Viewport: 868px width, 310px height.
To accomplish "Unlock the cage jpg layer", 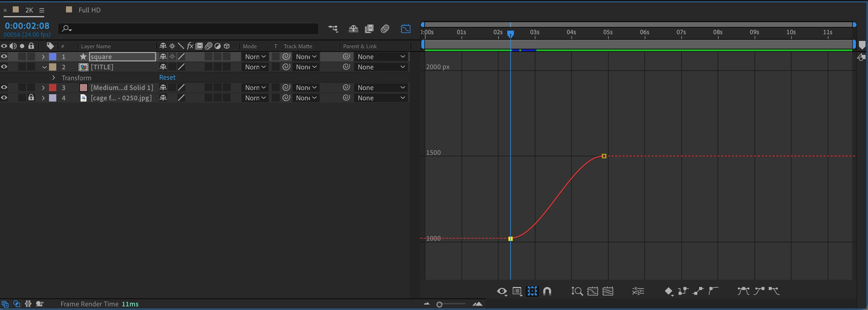I will tap(31, 98).
